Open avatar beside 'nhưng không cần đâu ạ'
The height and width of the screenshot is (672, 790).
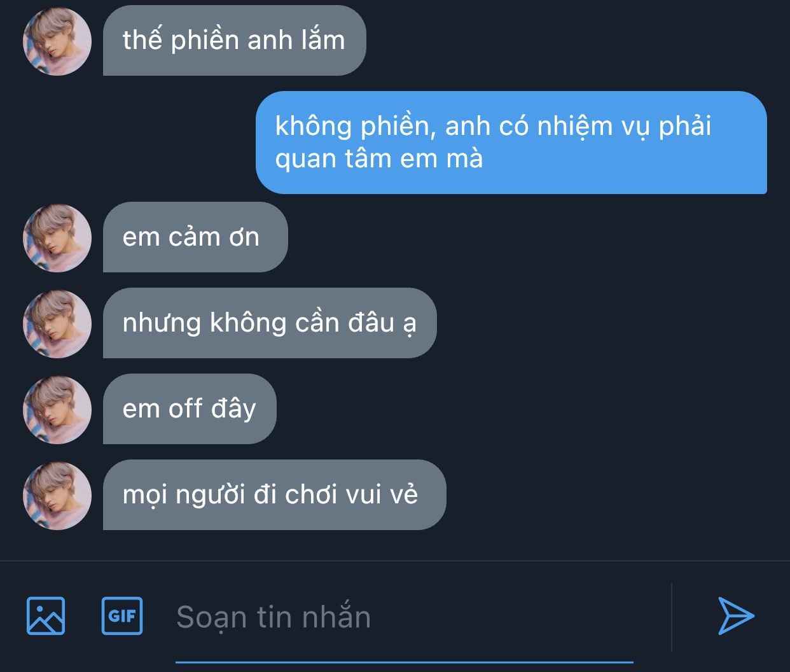[57, 324]
